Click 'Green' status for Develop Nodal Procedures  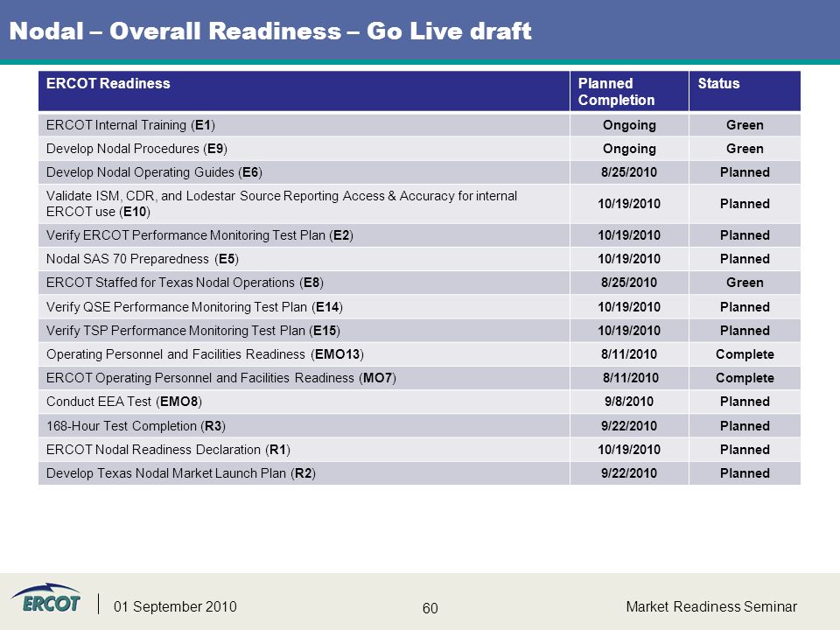745,149
